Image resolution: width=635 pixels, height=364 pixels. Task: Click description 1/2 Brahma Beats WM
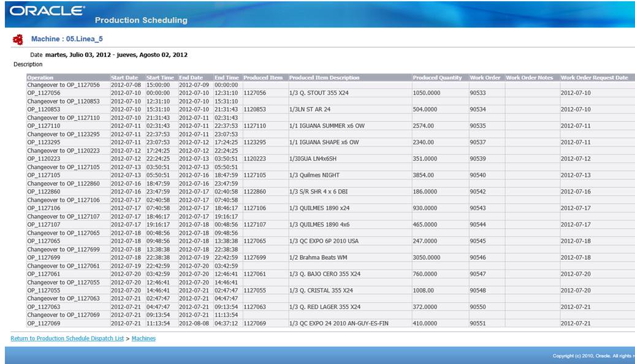318,257
